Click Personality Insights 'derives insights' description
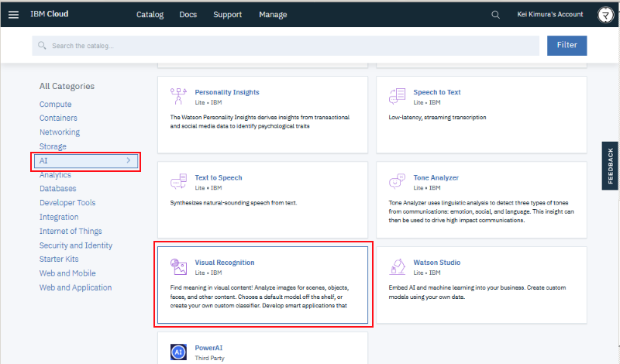The width and height of the screenshot is (620, 364). click(260, 122)
